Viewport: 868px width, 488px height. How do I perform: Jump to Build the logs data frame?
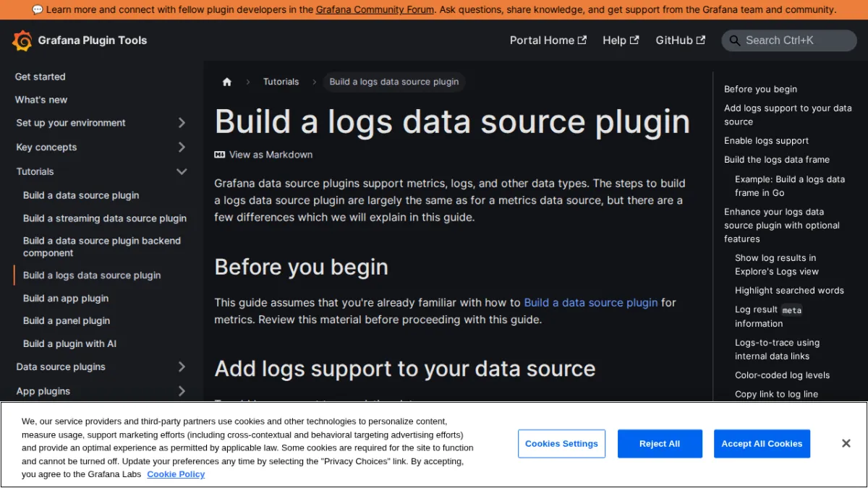777,160
